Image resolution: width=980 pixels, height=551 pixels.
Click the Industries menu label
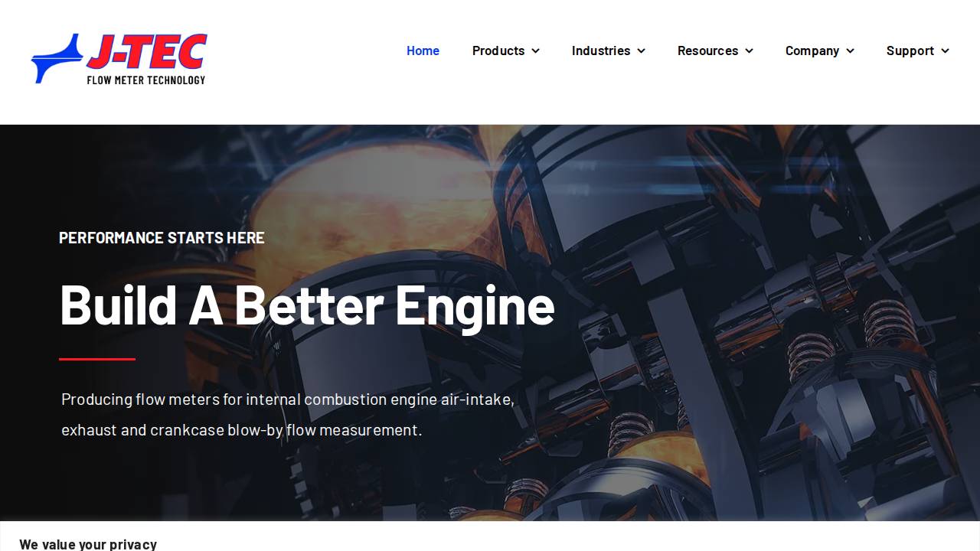click(x=601, y=51)
